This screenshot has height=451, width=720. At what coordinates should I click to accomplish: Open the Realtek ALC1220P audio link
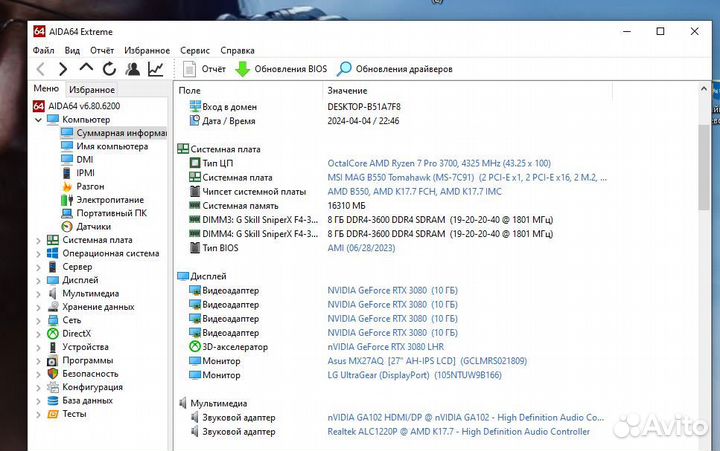point(458,432)
